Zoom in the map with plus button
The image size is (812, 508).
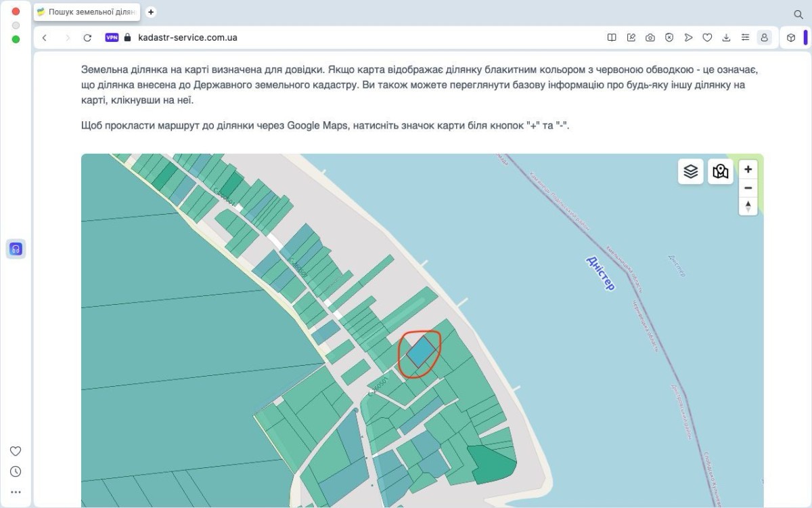(748, 169)
